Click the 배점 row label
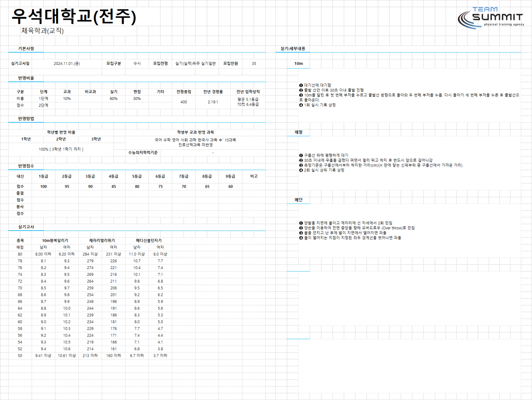Image resolution: width=532 pixels, height=400 pixels. click(x=20, y=248)
